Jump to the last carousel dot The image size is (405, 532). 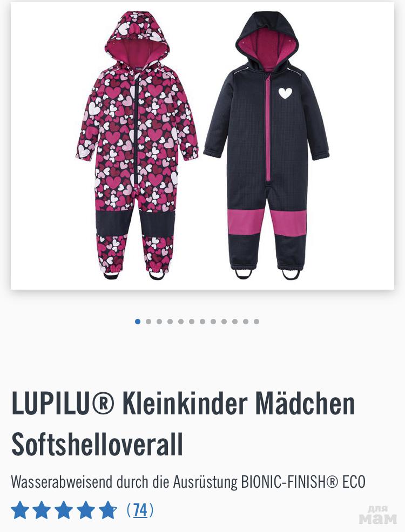pyautogui.click(x=256, y=321)
